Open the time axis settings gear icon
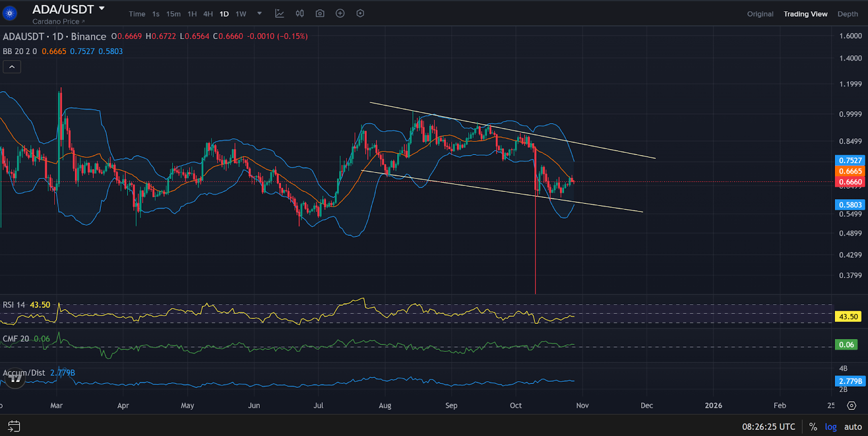Screen dimensions: 868x436 [851, 406]
